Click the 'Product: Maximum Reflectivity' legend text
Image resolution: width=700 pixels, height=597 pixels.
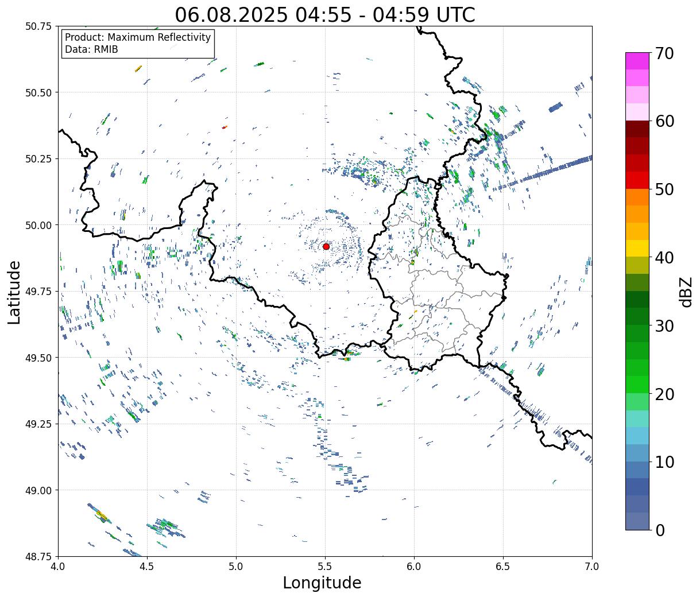138,37
